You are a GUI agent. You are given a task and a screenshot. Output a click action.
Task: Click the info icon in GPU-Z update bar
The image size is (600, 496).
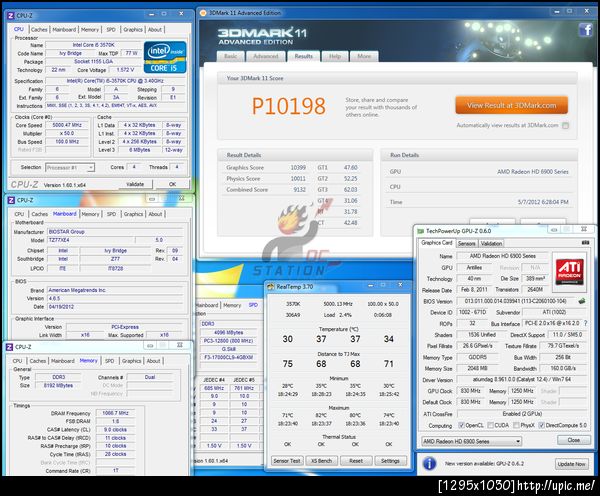[429, 463]
